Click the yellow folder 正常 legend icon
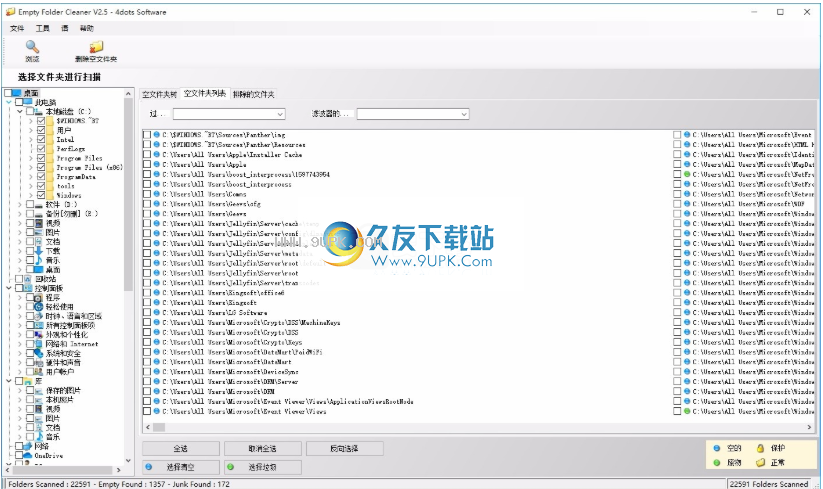 tap(760, 462)
